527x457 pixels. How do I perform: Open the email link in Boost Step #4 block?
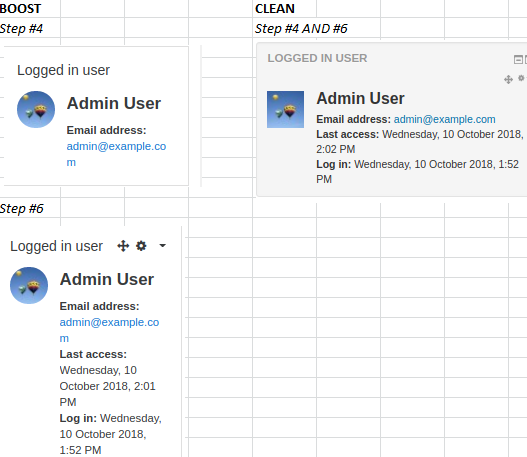tap(116, 154)
